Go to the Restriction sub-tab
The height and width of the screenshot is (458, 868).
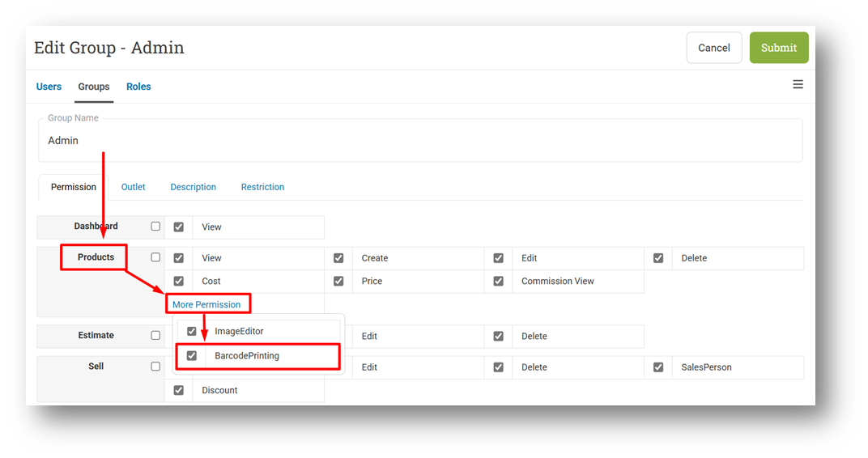(x=262, y=187)
